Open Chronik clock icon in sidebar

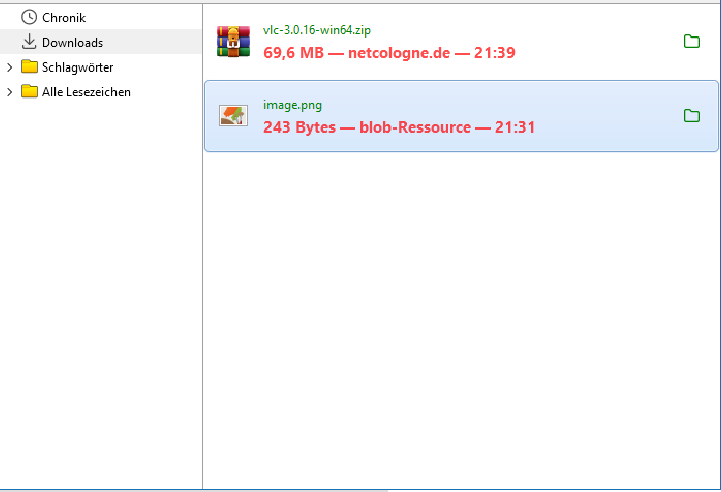[x=29, y=17]
